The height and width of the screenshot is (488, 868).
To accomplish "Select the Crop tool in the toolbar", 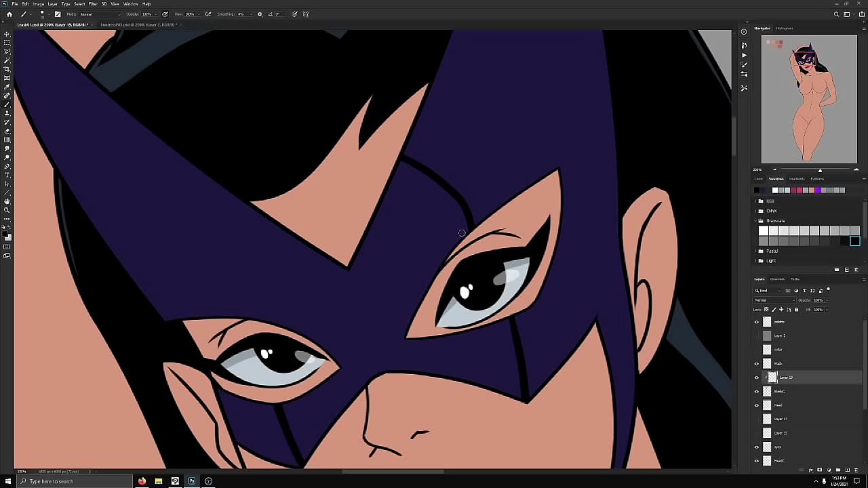I will coord(7,69).
